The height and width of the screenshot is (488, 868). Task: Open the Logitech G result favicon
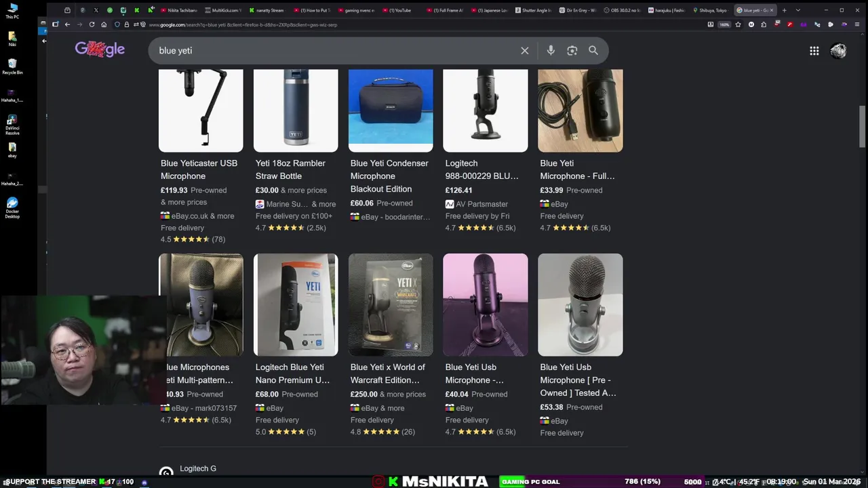tap(166, 472)
